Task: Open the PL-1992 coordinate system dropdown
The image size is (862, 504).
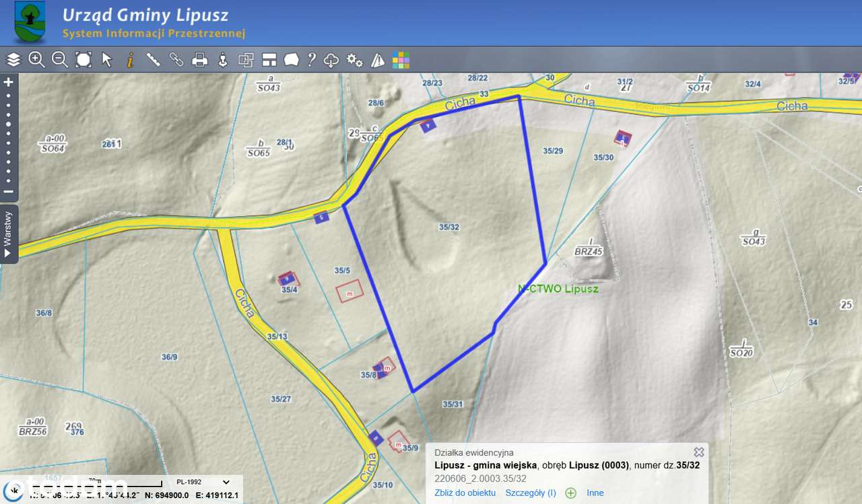Action: pyautogui.click(x=203, y=482)
